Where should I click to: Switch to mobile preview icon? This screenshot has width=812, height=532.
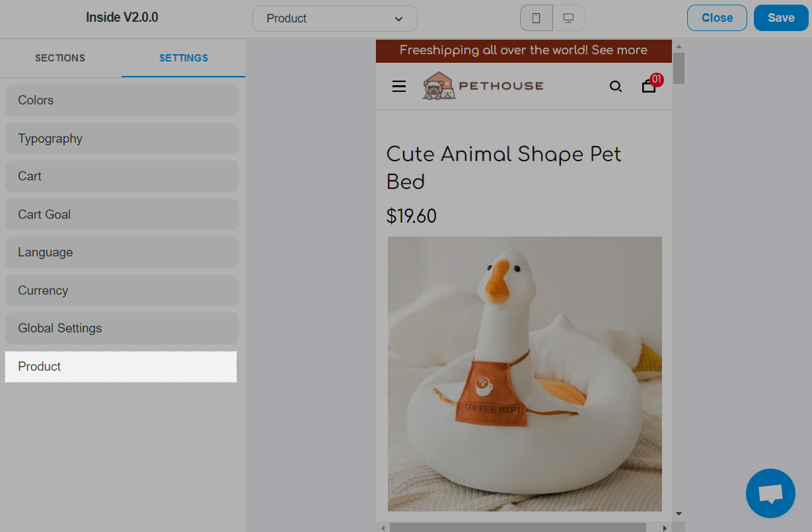536,19
